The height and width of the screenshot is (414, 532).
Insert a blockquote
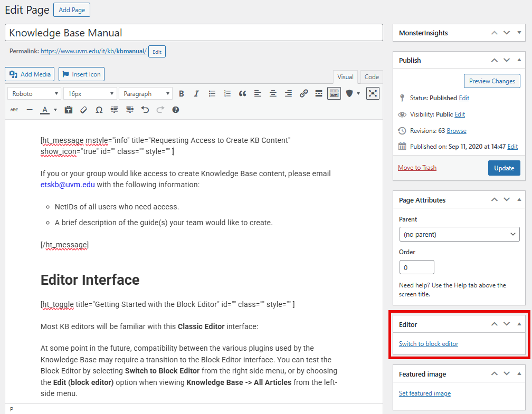(242, 93)
